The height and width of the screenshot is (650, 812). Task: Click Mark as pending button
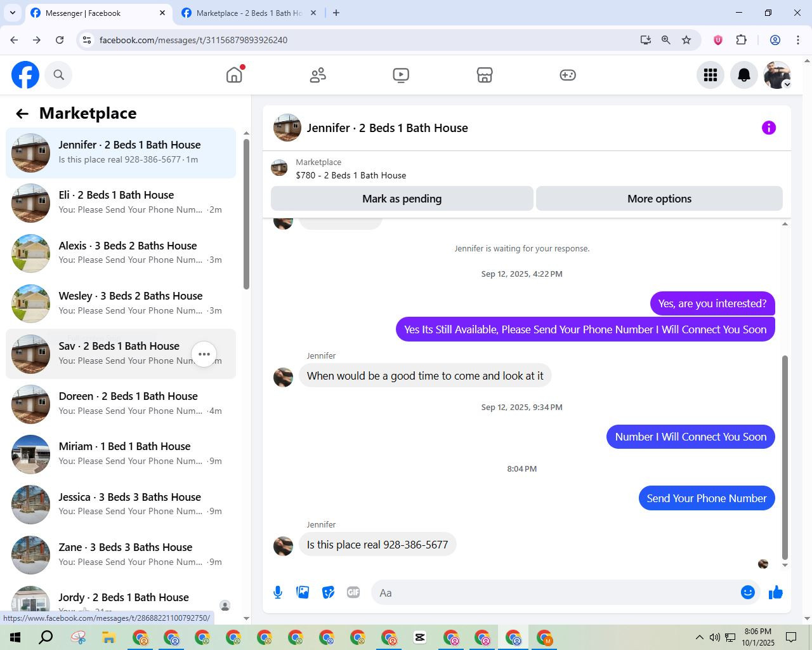[402, 199]
